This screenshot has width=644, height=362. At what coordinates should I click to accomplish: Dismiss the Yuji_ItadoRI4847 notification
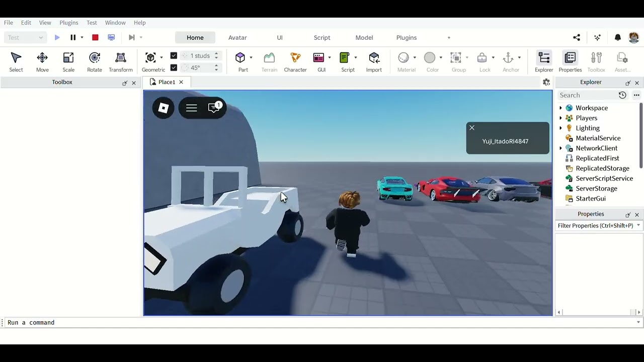tap(472, 128)
